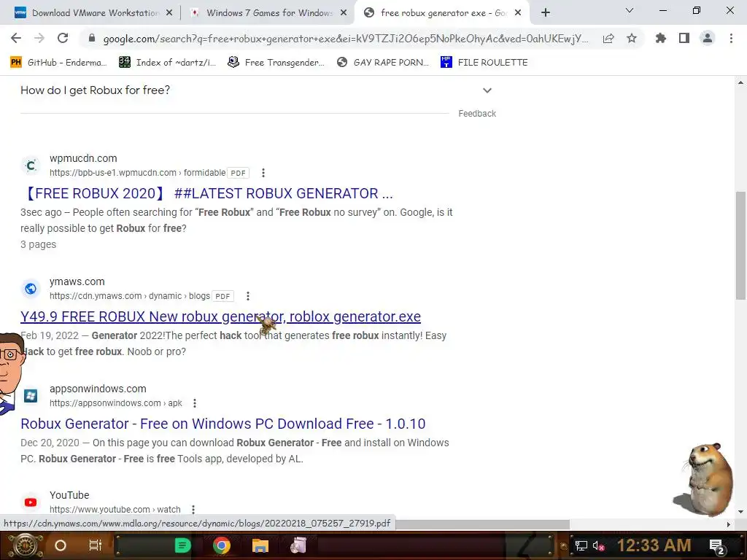Select the free robux generator exe tab
The image size is (747, 560).
443,13
